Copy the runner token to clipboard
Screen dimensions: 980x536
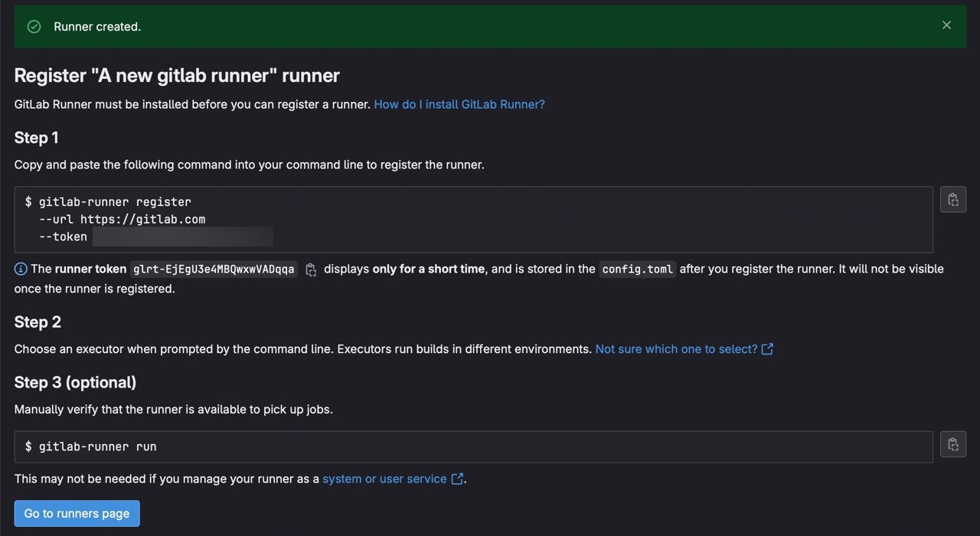311,270
